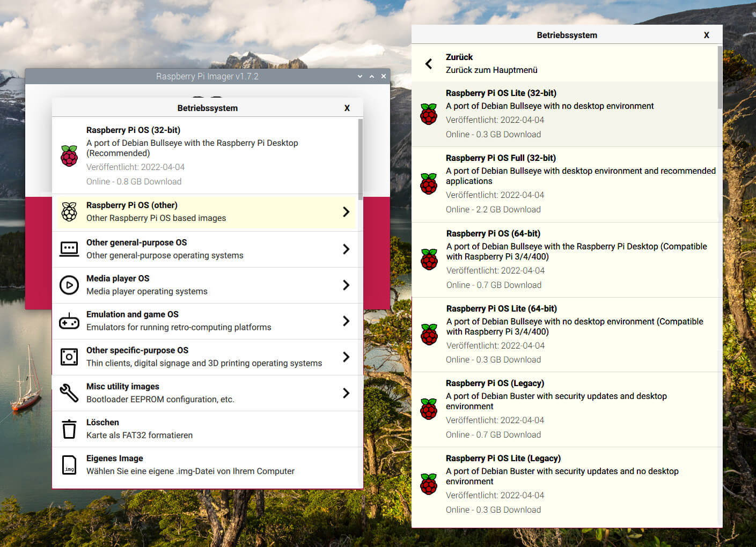
Task: Click raspberry icon of Raspberry Pi OS (64-bit)
Action: click(x=429, y=259)
